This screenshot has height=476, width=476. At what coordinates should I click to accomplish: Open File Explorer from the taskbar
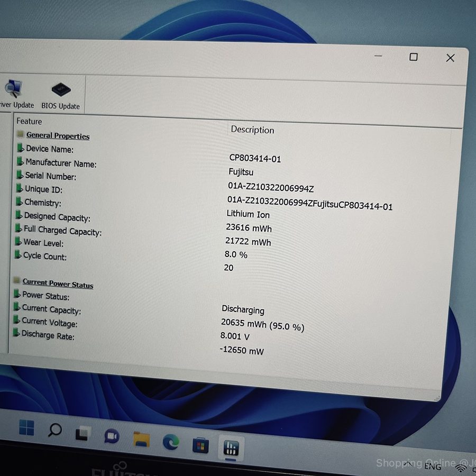[x=141, y=440]
